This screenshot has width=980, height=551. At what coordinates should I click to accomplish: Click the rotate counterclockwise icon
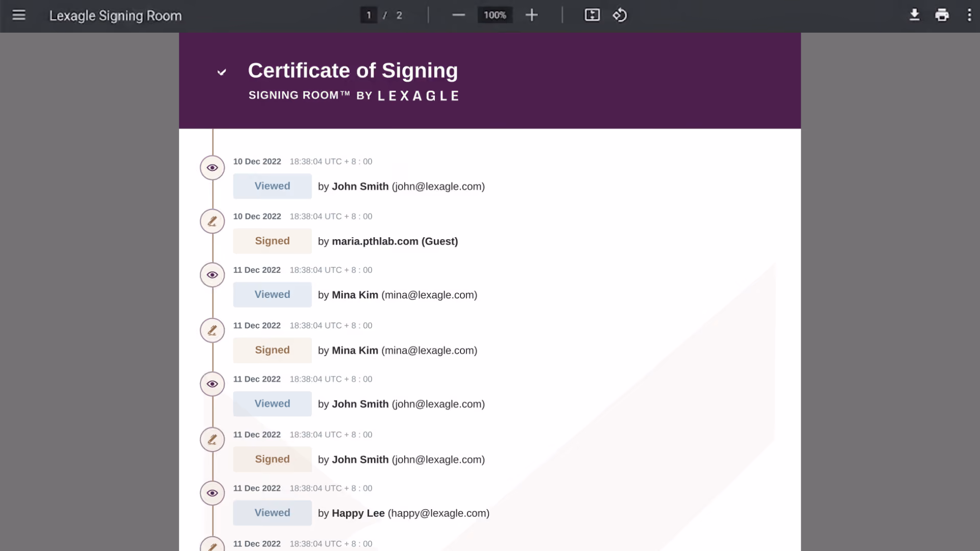pyautogui.click(x=620, y=15)
